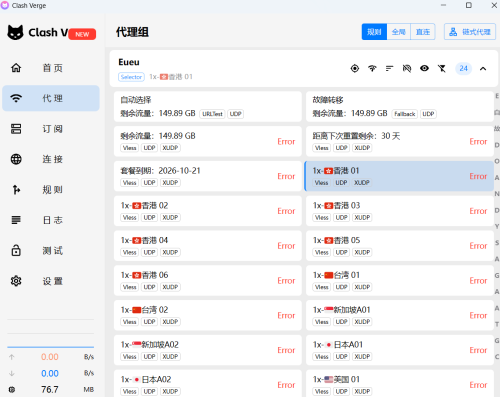Viewport: 500px width, 397px height.
Task: Click the 剩余流量: 149.89 GB Vless card
Action: 207,142
